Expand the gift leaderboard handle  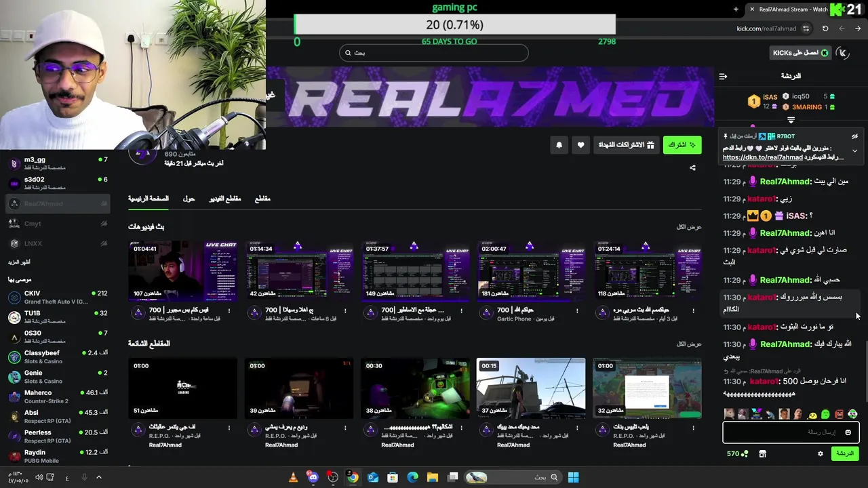[791, 120]
